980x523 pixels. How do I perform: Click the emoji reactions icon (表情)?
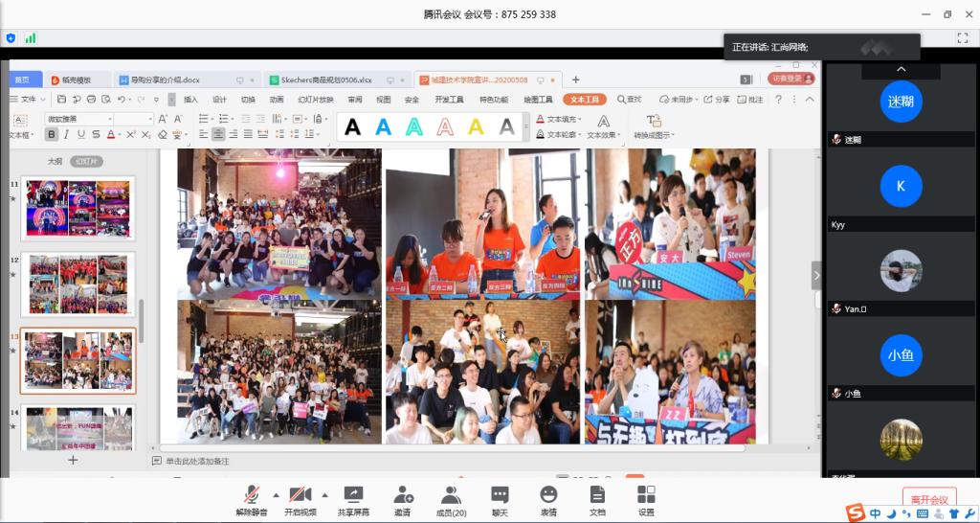[x=548, y=495]
